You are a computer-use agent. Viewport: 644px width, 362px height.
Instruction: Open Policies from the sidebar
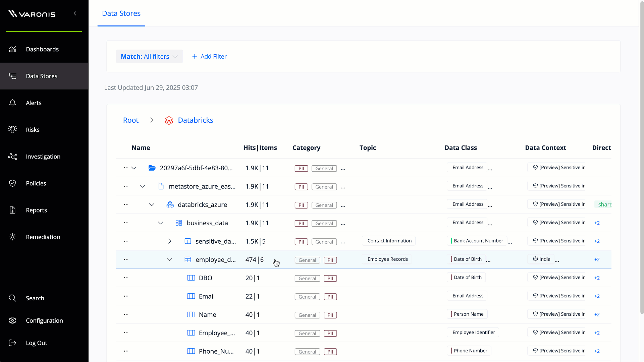tap(36, 183)
